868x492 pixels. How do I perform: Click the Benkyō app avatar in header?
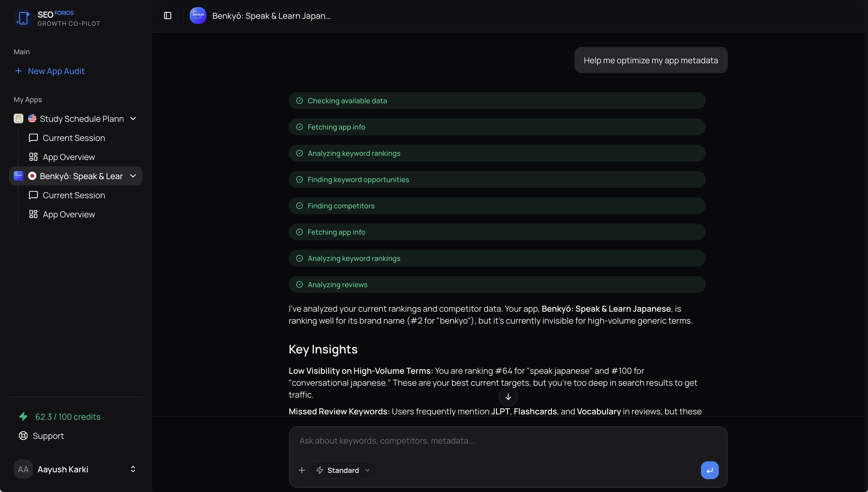198,16
